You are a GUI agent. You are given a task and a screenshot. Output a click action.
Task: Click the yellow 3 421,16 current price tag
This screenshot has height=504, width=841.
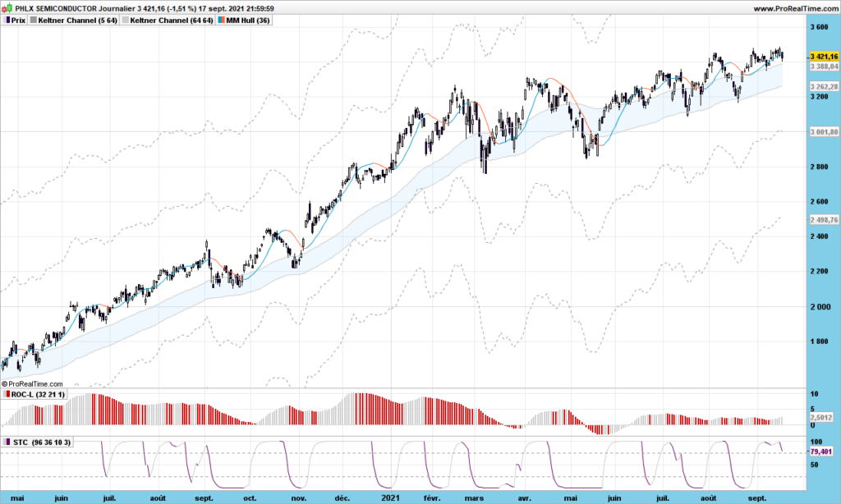pos(824,57)
